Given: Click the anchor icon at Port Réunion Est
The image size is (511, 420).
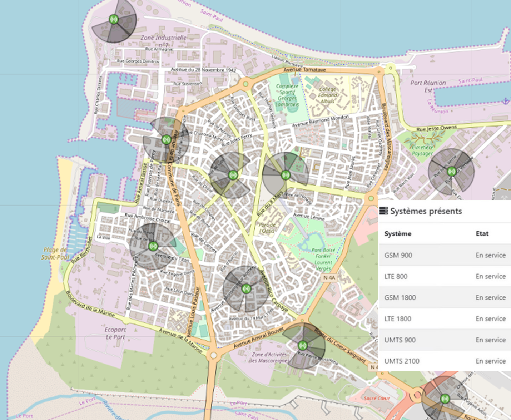Looking at the screenshot, I should (506, 101).
